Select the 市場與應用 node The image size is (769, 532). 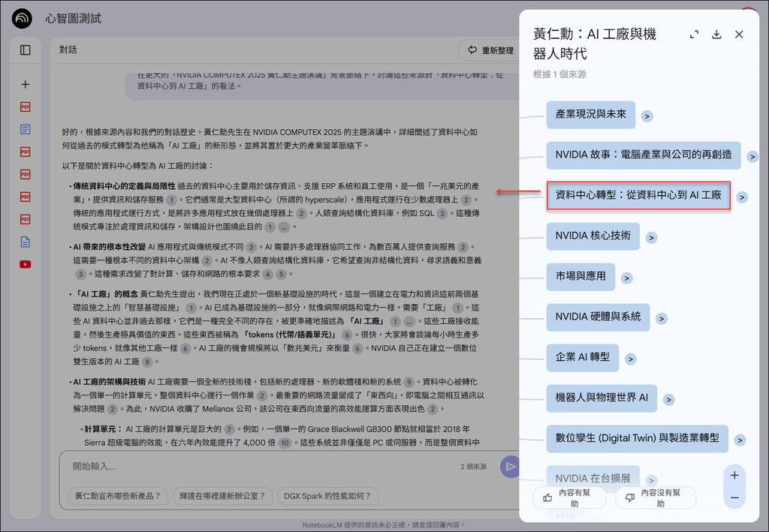point(581,277)
